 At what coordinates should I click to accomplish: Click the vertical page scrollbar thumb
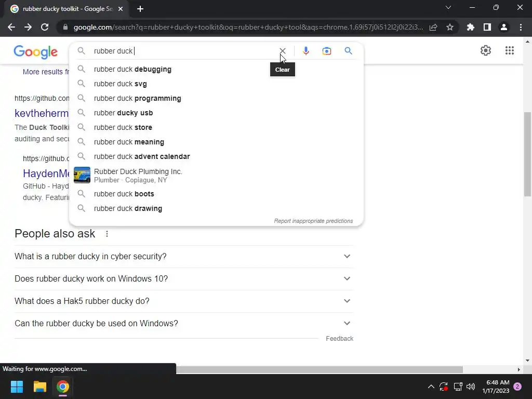(527, 154)
